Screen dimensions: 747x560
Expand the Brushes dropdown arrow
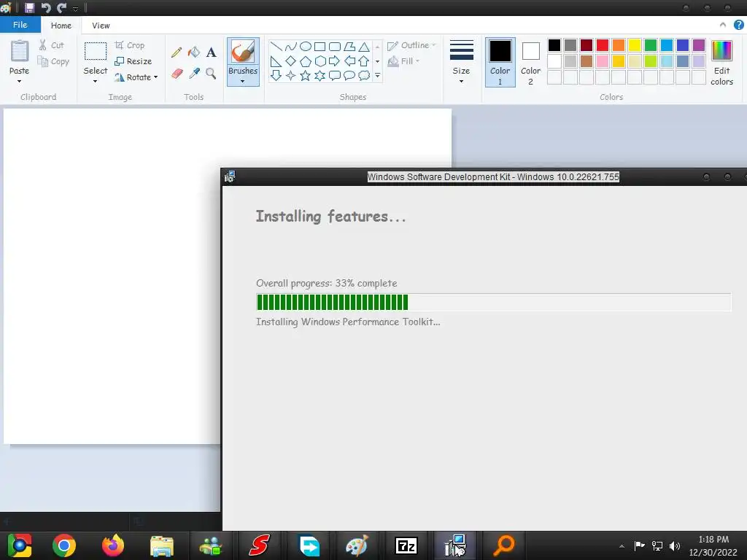(243, 82)
